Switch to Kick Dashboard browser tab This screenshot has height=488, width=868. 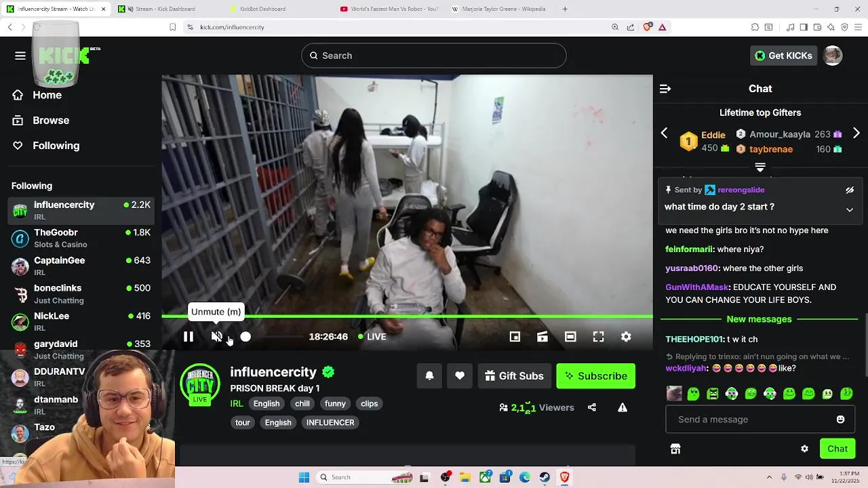pyautogui.click(x=165, y=9)
